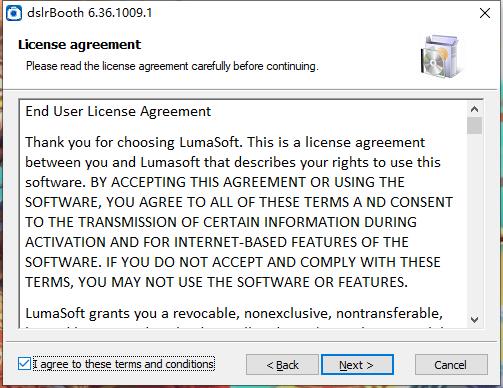Click the empty scrollbar track below the thumb

[474, 223]
